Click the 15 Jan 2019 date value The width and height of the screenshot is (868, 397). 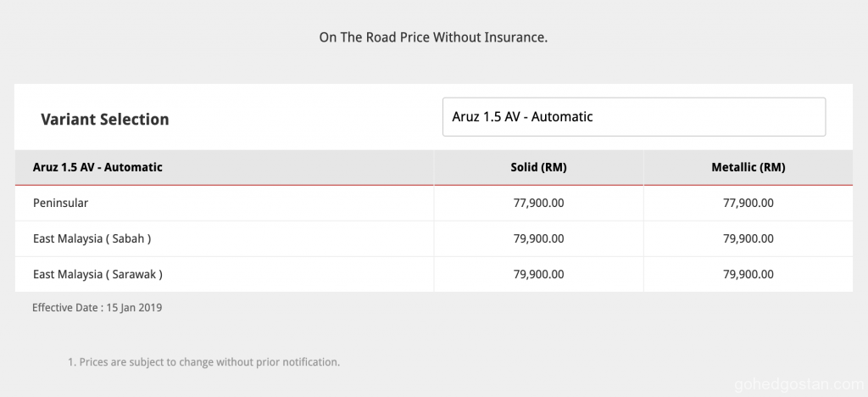coord(134,308)
